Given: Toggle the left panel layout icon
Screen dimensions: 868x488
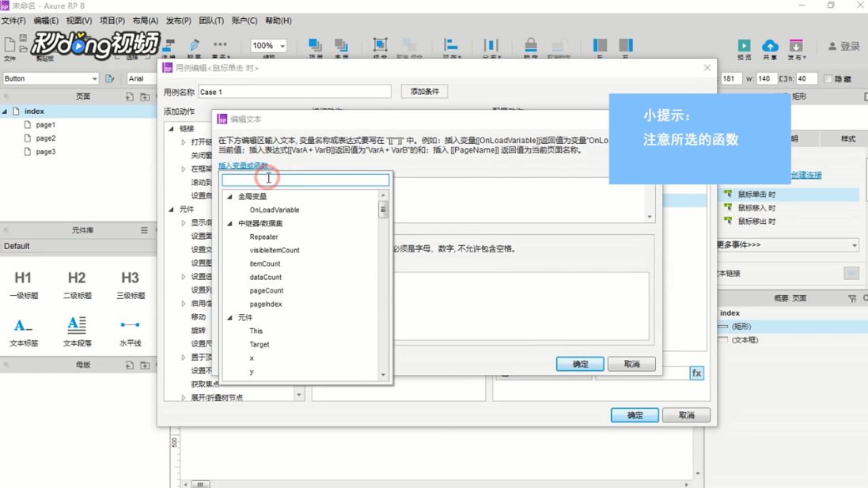Looking at the screenshot, I should (x=600, y=45).
